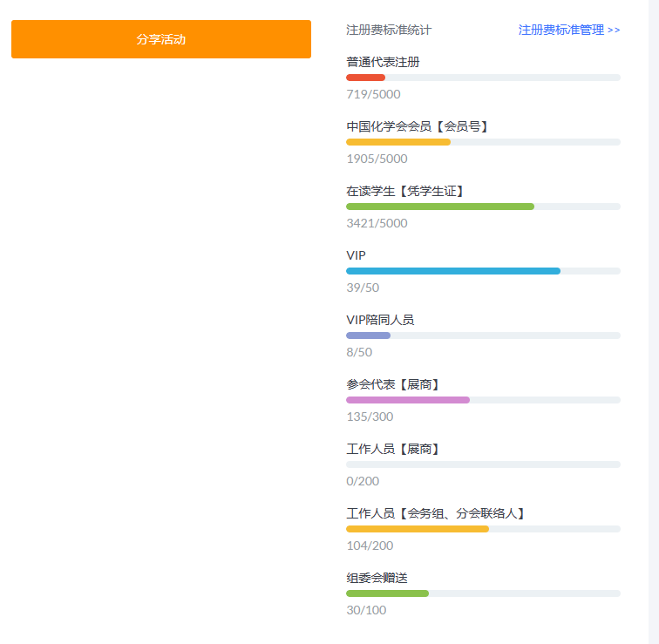Click the red 普通代表注册 progress bar

click(x=483, y=78)
